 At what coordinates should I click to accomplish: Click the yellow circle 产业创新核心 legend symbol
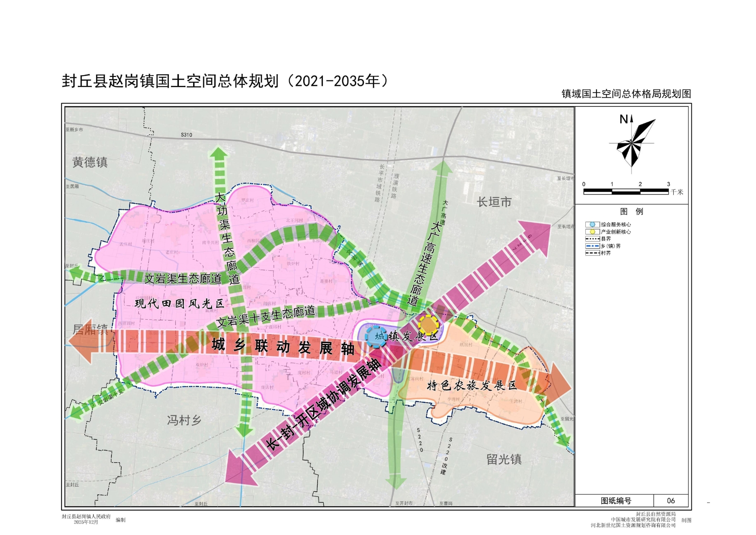point(592,232)
